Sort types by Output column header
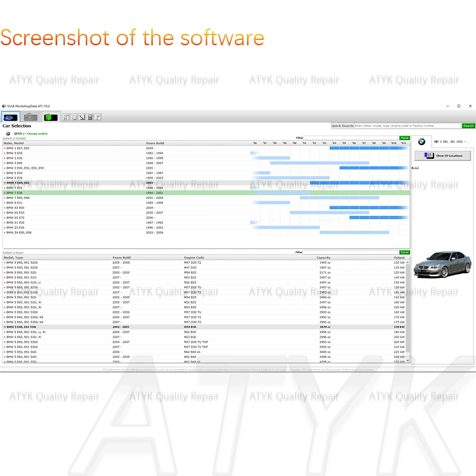The height and width of the screenshot is (476, 476). tap(399, 258)
